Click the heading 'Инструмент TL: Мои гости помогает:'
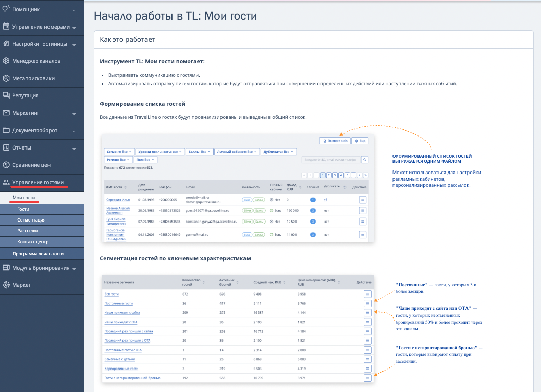The width and height of the screenshot is (541, 392). click(x=152, y=61)
